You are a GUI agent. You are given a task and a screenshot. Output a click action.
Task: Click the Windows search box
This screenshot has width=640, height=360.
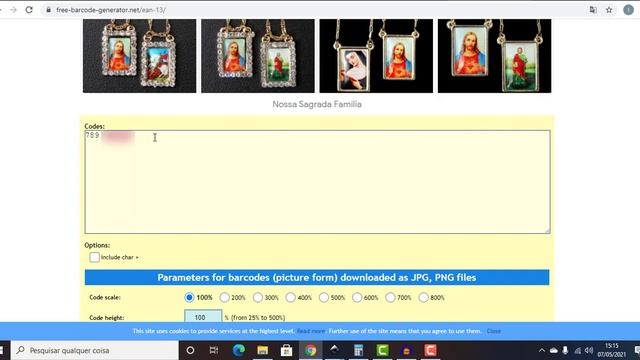click(95, 350)
